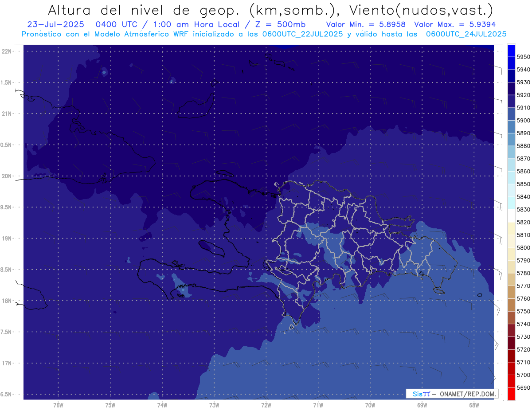Click the 'Valor Max. = 5.9394' readout
Viewport: 532px width, 411px height.
coord(455,25)
